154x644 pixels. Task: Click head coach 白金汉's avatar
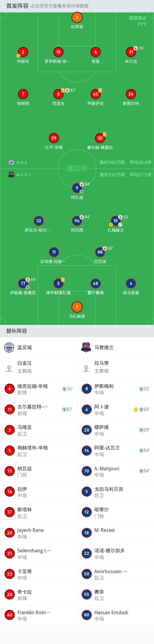coord(9,368)
